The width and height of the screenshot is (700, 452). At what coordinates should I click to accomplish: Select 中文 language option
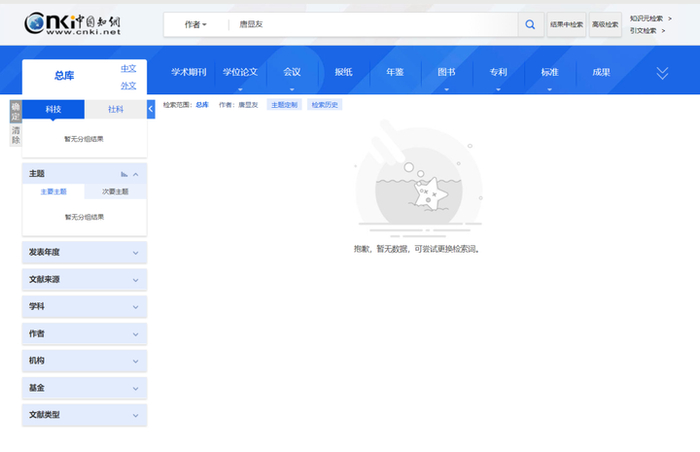(x=129, y=69)
